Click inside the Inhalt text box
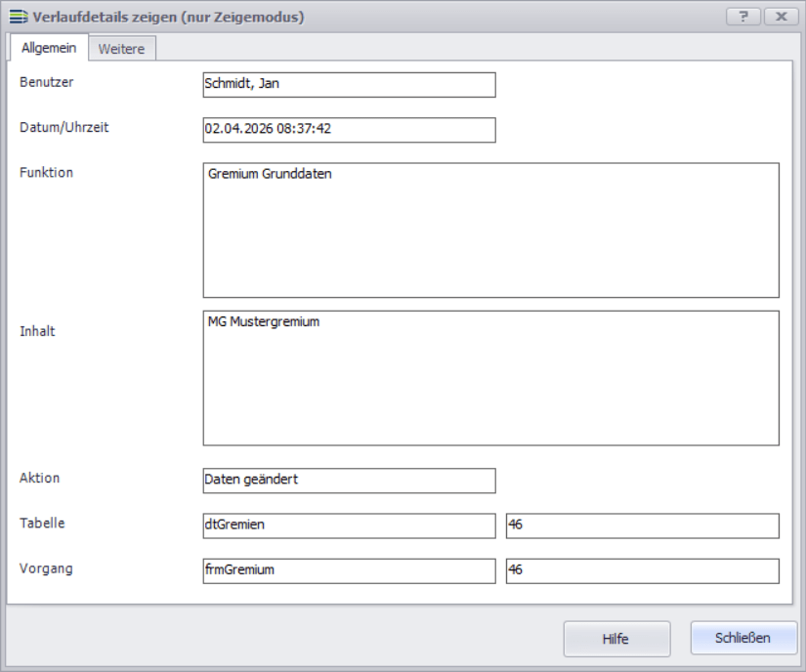The width and height of the screenshot is (806, 672). tap(490, 378)
